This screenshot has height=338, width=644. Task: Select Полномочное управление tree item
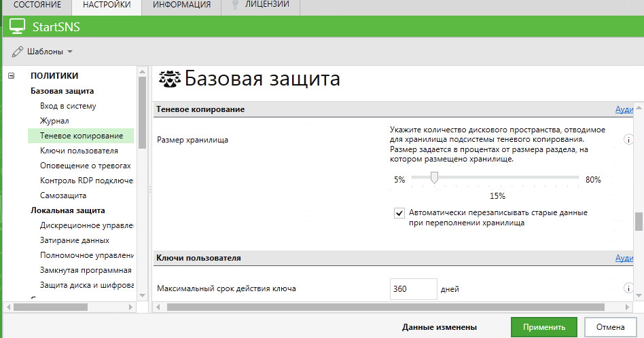[x=87, y=255]
